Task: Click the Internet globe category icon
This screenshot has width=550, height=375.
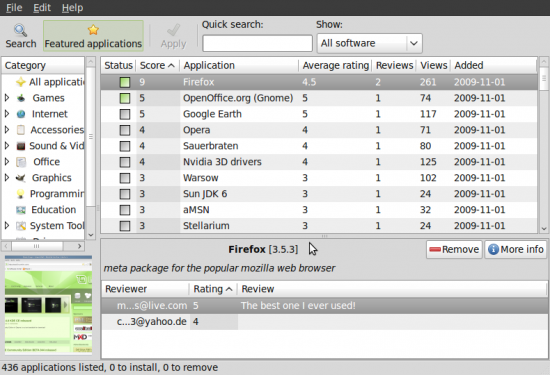Action: pyautogui.click(x=21, y=114)
